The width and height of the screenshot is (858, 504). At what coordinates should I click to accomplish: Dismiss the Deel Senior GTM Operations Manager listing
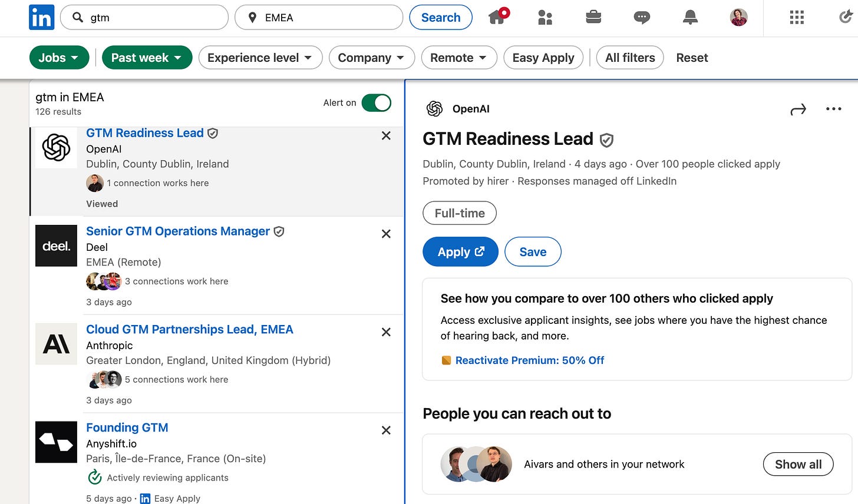(386, 234)
